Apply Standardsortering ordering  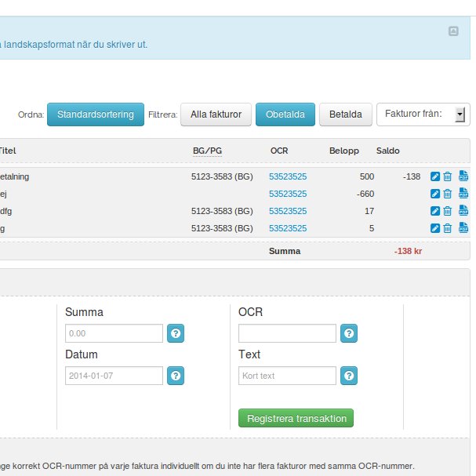(96, 114)
